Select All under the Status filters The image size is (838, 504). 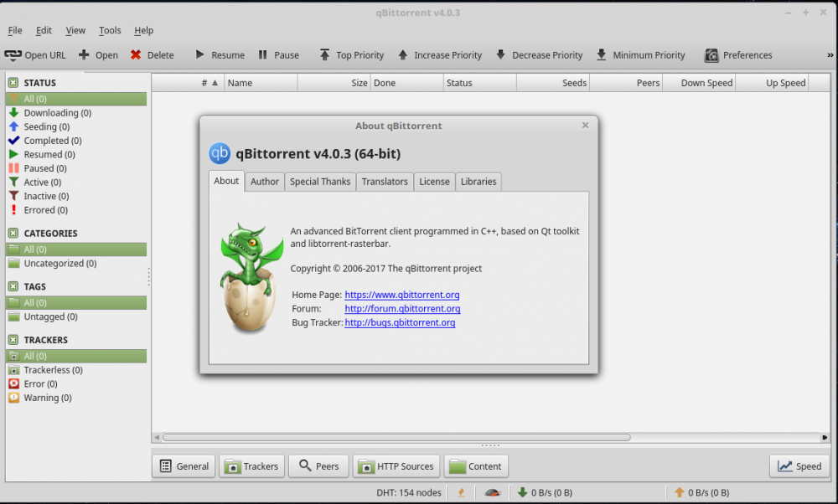76,99
